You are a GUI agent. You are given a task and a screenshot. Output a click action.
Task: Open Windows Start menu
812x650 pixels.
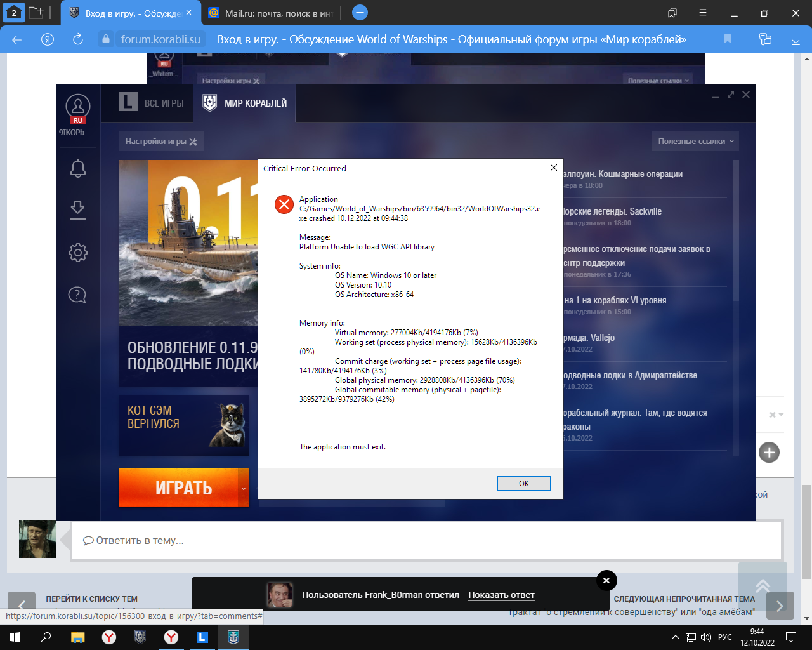(15, 637)
